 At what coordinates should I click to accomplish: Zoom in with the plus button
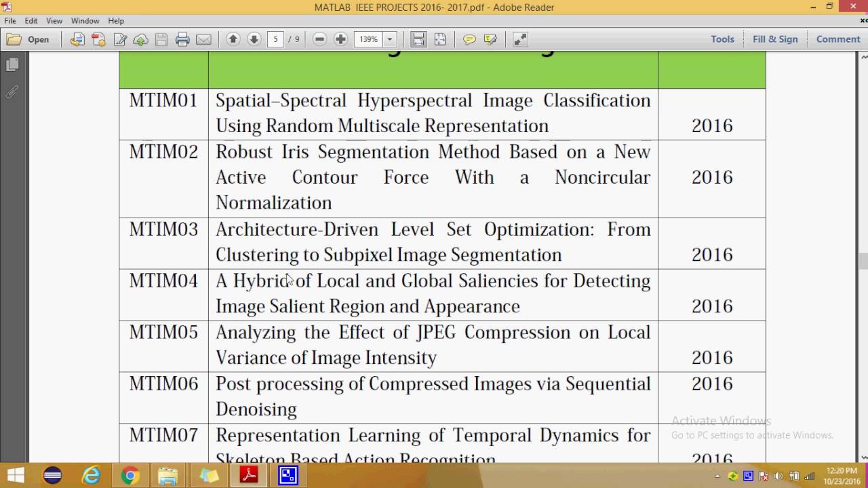coord(341,39)
